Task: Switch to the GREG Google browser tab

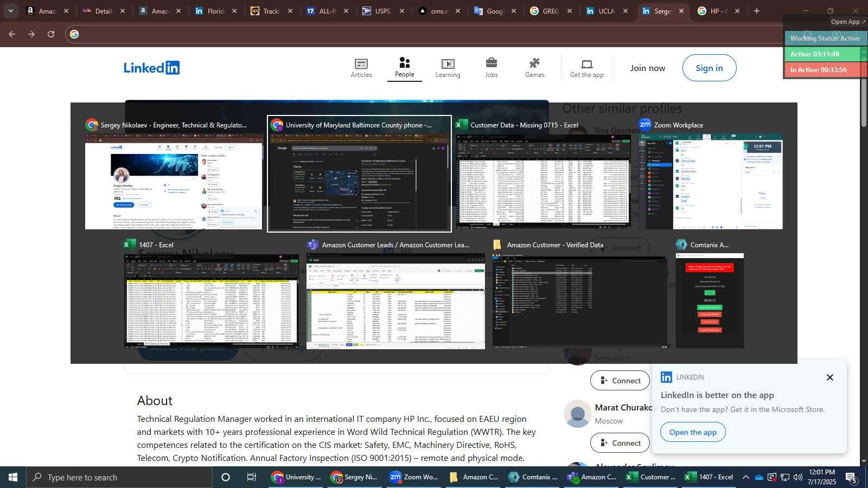Action: 551,11
